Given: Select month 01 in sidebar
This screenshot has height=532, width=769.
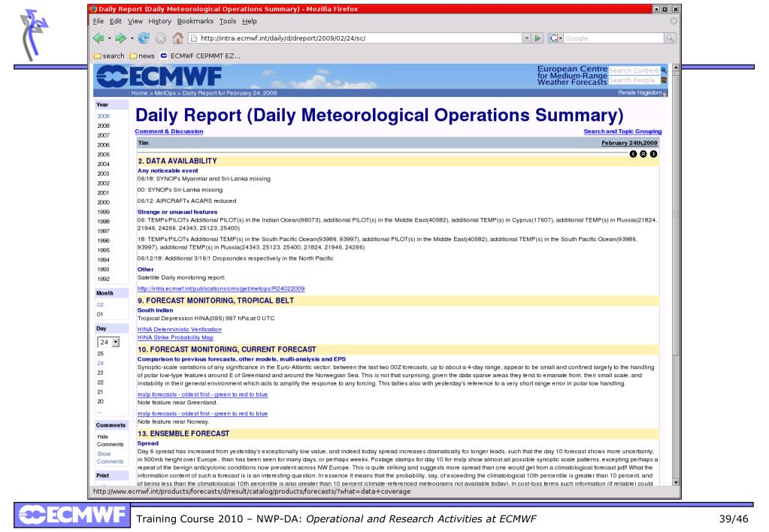Looking at the screenshot, I should (100, 314).
